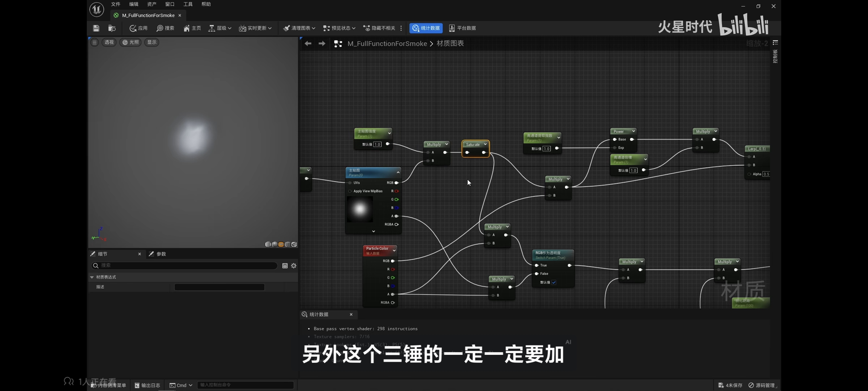The image size is (868, 391).
Task: Collapse the 材质表达式 section
Action: [92, 277]
